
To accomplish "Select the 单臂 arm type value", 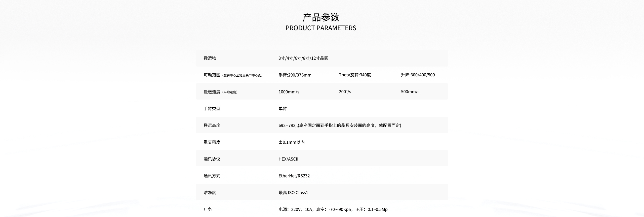I will [x=283, y=109].
